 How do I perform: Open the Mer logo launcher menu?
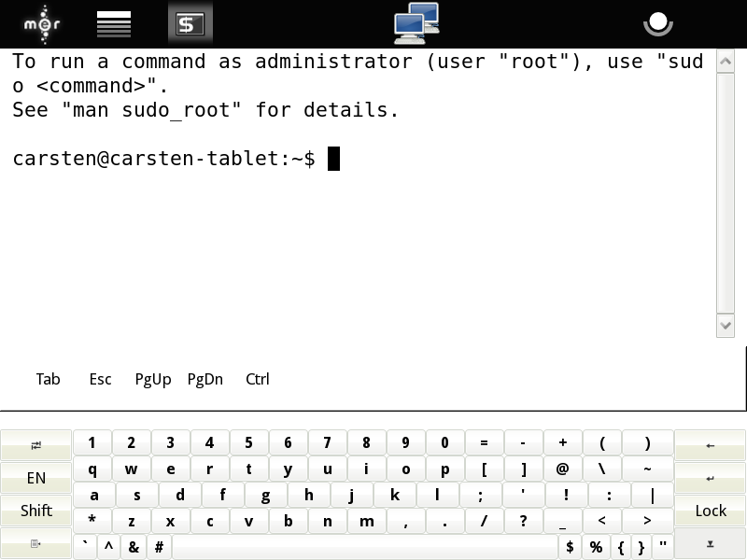40,23
